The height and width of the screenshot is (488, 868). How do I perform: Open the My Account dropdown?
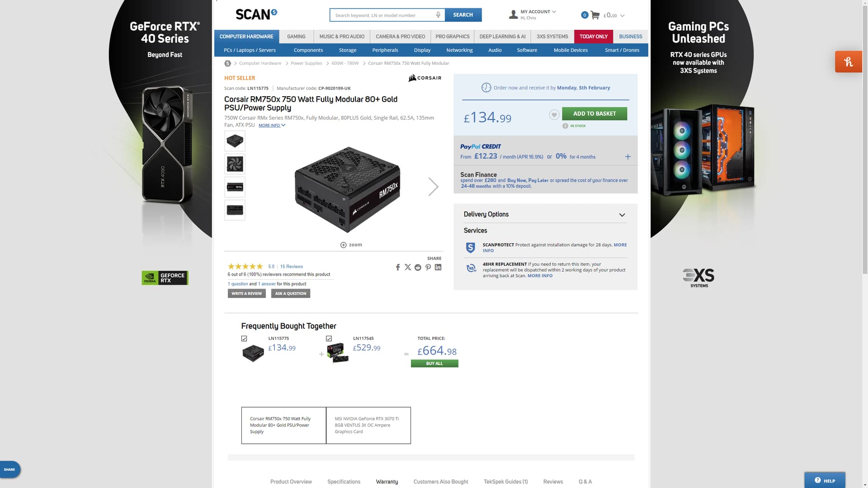point(535,14)
